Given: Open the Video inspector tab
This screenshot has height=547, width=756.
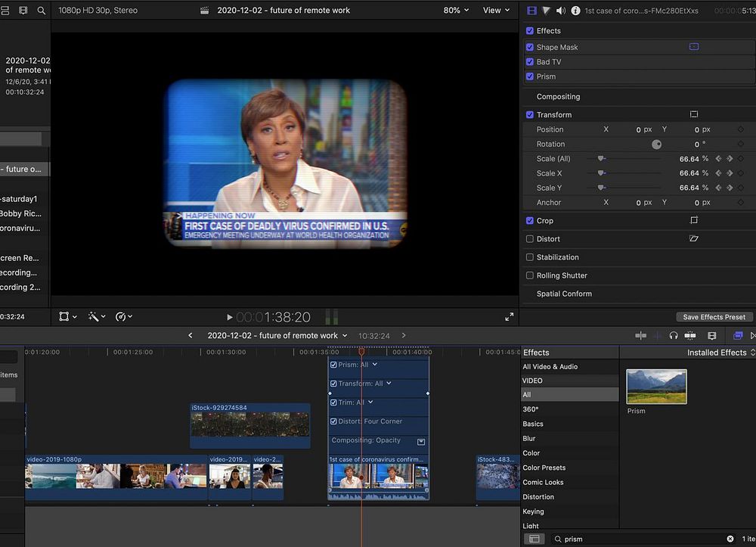Looking at the screenshot, I should coord(531,11).
